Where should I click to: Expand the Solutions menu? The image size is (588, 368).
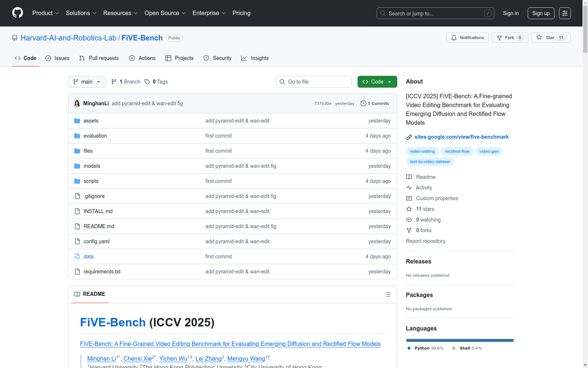[x=81, y=13]
